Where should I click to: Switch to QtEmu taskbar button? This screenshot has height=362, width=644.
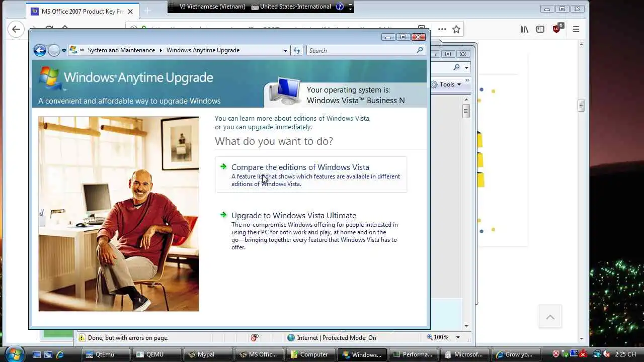106,354
